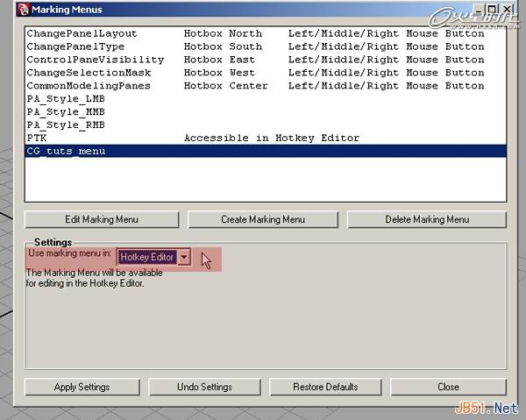Image resolution: width=526 pixels, height=420 pixels.
Task: Select PA_Style_LMB list entry
Action: tap(266, 99)
